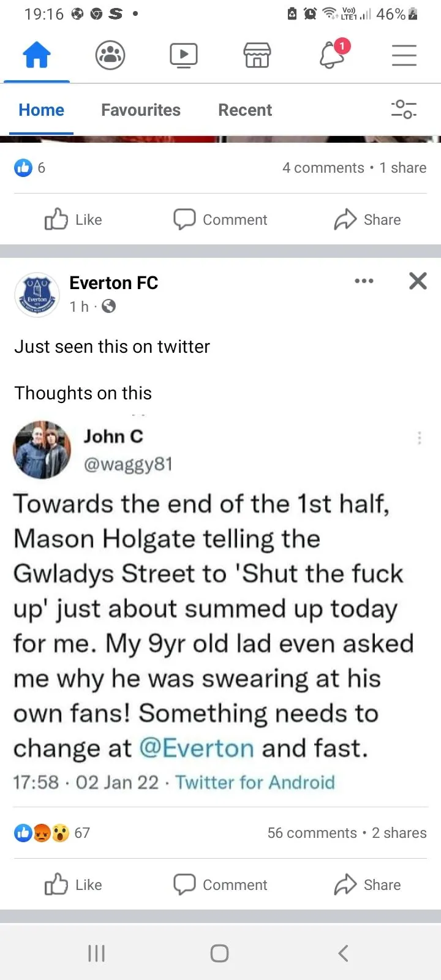Viewport: 441px width, 980px height.
Task: Open Everton FC post three-dot options
Action: [x=364, y=281]
